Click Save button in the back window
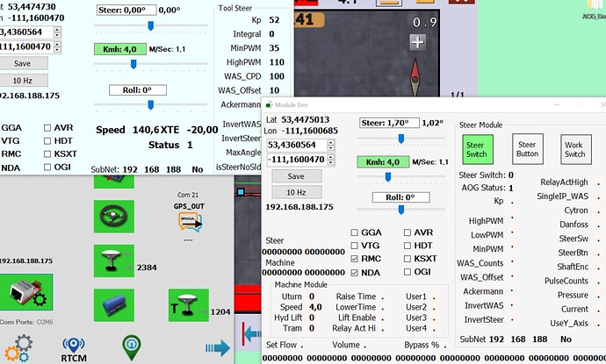Image resolution: width=606 pixels, height=364 pixels. [x=23, y=63]
